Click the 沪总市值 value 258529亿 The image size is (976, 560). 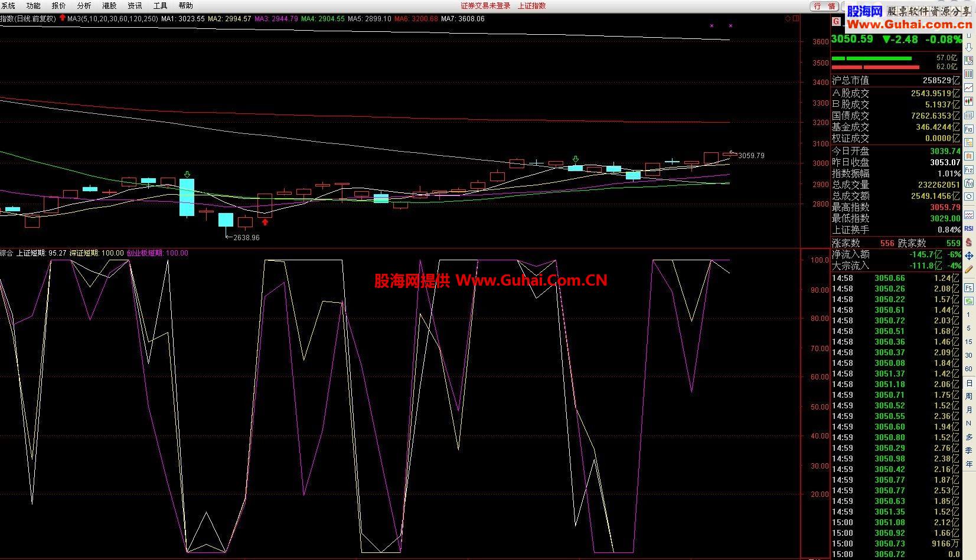click(x=941, y=80)
